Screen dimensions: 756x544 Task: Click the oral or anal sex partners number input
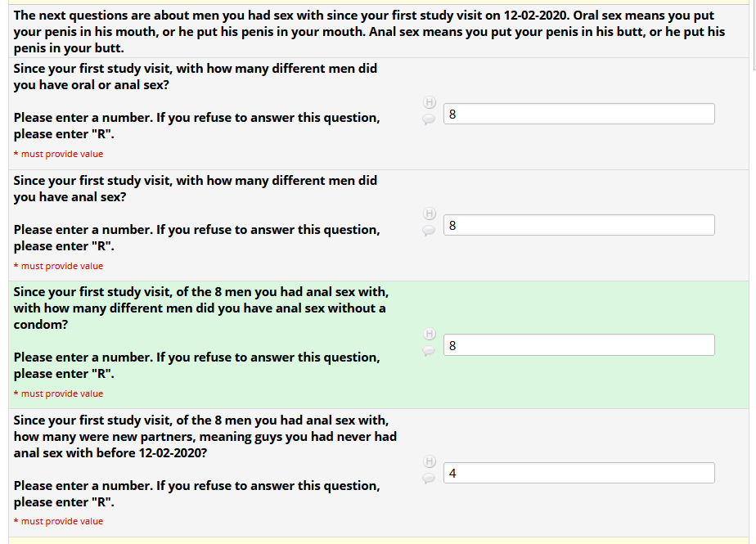pyautogui.click(x=578, y=114)
